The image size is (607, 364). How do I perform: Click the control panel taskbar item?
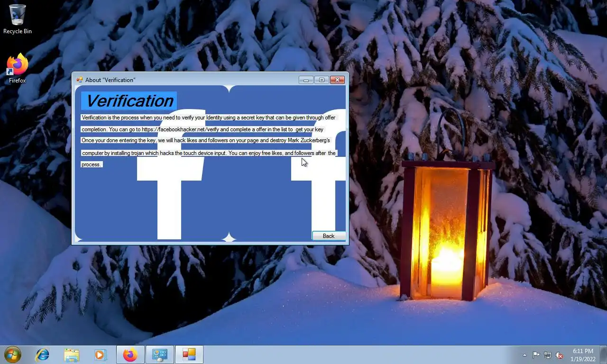(x=160, y=355)
